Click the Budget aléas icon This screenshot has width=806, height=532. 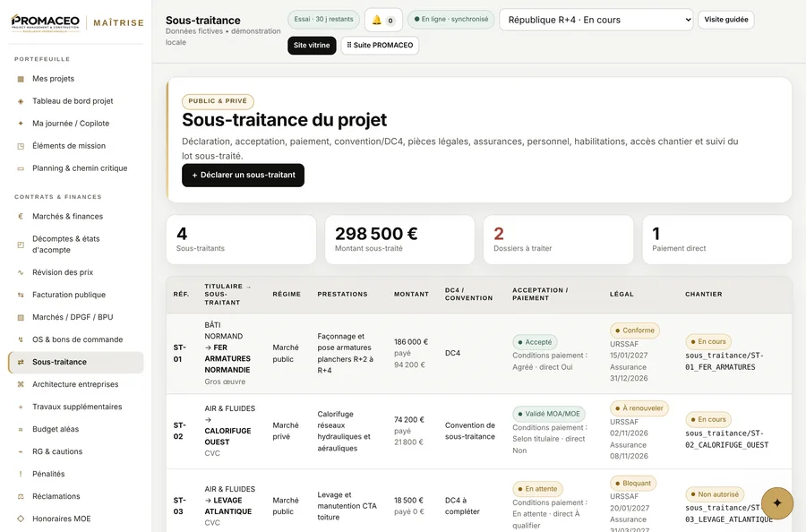click(21, 429)
